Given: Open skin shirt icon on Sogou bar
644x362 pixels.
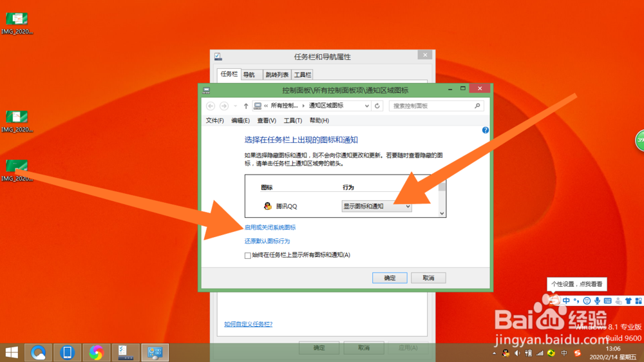Looking at the screenshot, I should 628,301.
